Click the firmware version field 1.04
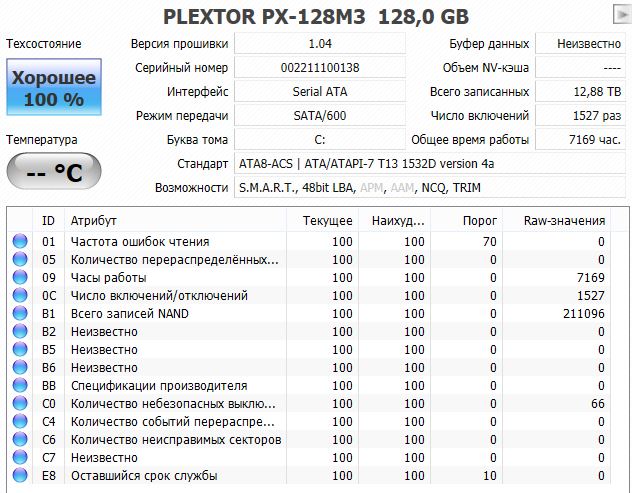The height and width of the screenshot is (493, 632). pos(320,44)
